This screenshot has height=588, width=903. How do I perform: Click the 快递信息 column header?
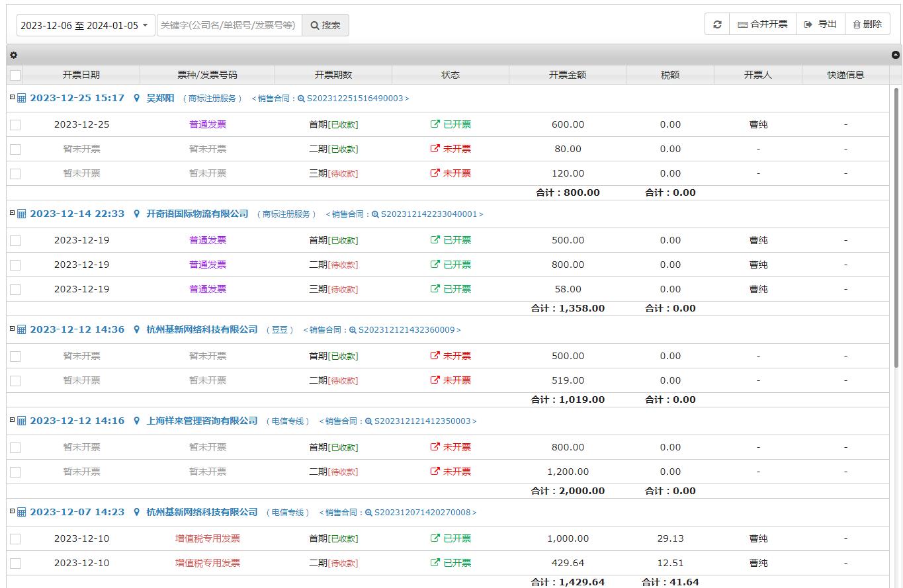(x=845, y=75)
